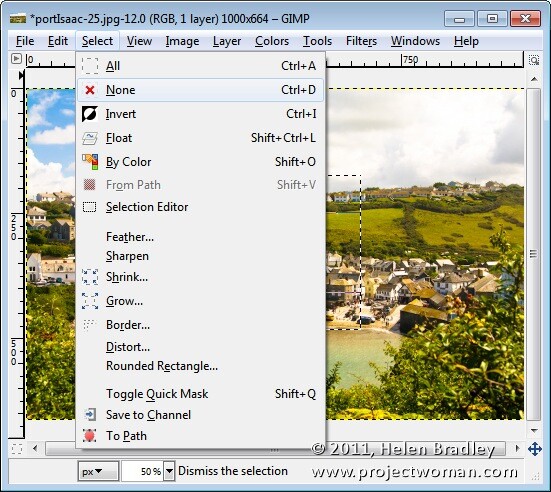This screenshot has height=492, width=551.
Task: Open the zoom percentage dropdown arrow
Action: point(169,471)
